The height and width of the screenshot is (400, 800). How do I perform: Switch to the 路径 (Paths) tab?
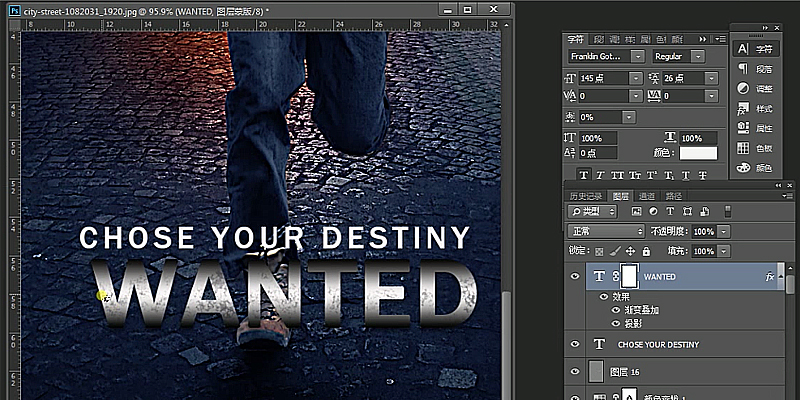coord(673,196)
